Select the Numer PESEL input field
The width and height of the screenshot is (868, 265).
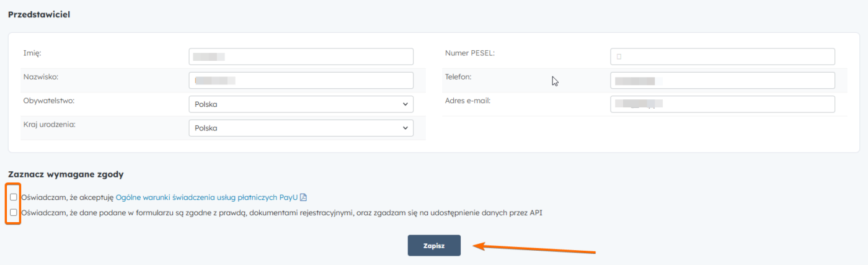pyautogui.click(x=722, y=56)
